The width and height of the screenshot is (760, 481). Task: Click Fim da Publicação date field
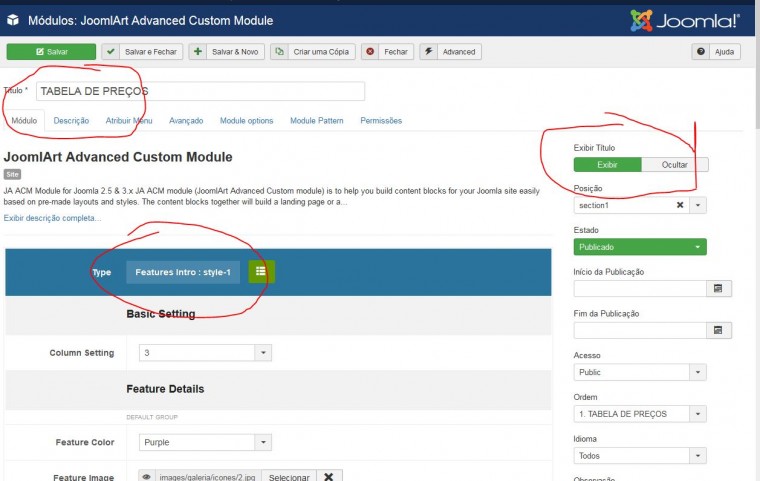pos(640,330)
